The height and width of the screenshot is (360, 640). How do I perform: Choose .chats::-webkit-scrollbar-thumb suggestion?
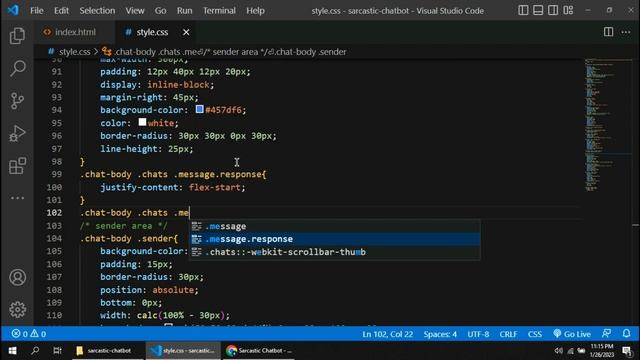click(335, 252)
